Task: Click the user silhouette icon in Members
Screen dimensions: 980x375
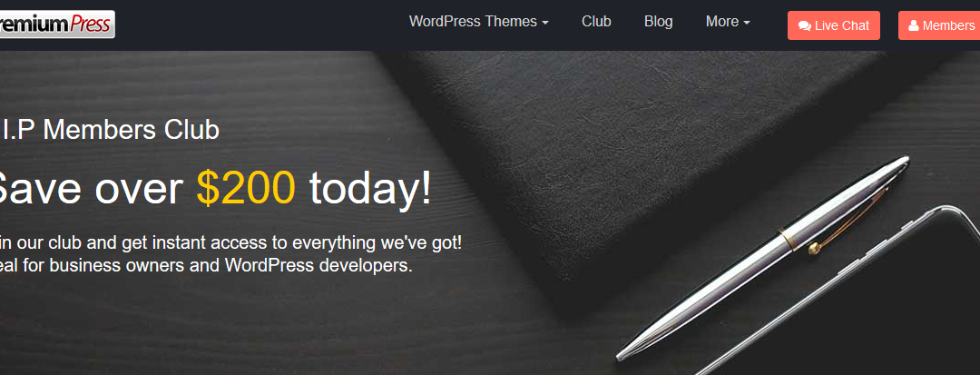Action: [914, 25]
